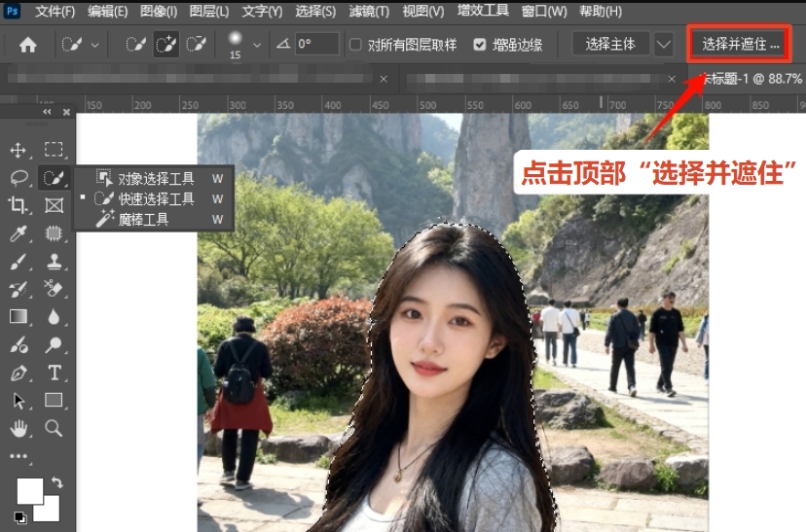Select the Pen tool
The width and height of the screenshot is (806, 532).
coord(18,372)
